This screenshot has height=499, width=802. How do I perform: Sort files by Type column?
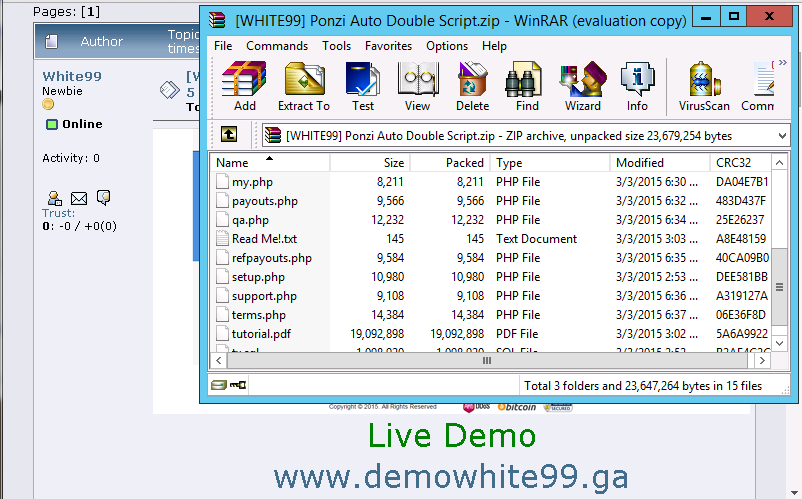point(550,163)
